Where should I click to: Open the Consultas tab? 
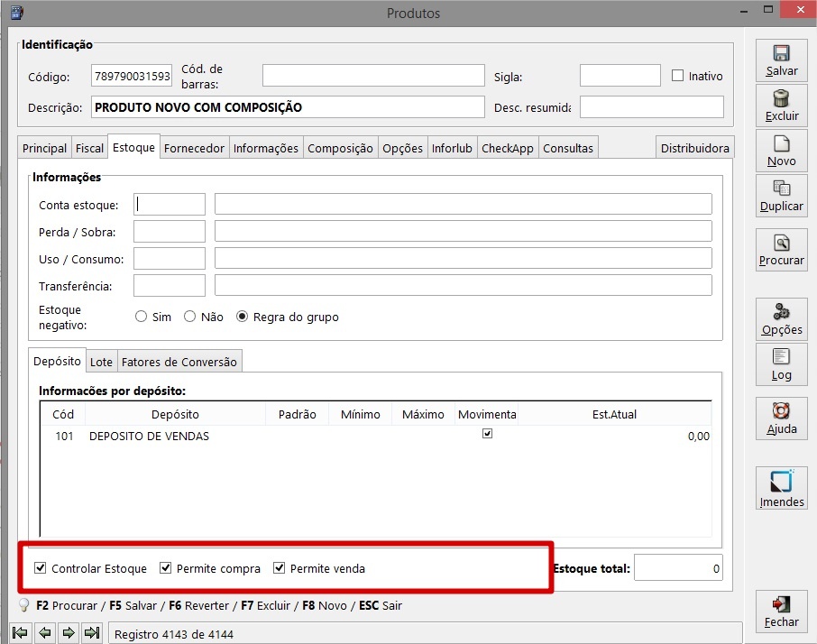click(x=568, y=148)
